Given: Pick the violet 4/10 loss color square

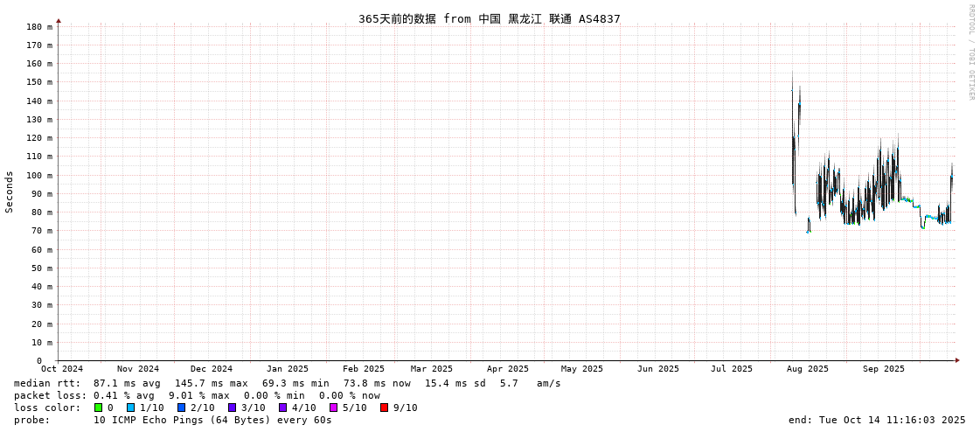Looking at the screenshot, I should click(x=282, y=408).
